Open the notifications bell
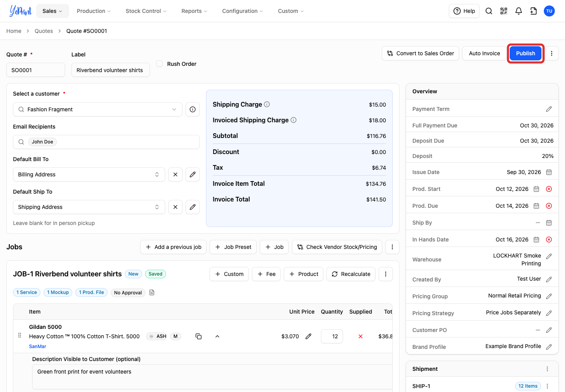This screenshot has width=565, height=392. click(x=519, y=11)
